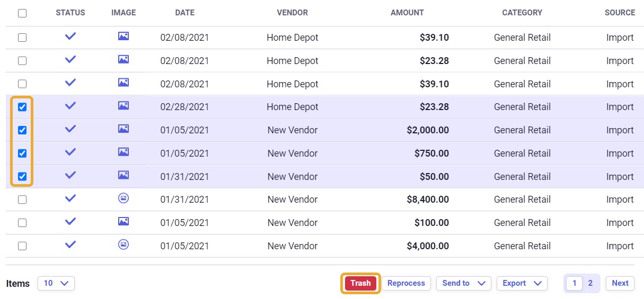Select page 1 in pagination
Screen dimensions: 644x299
(574, 283)
